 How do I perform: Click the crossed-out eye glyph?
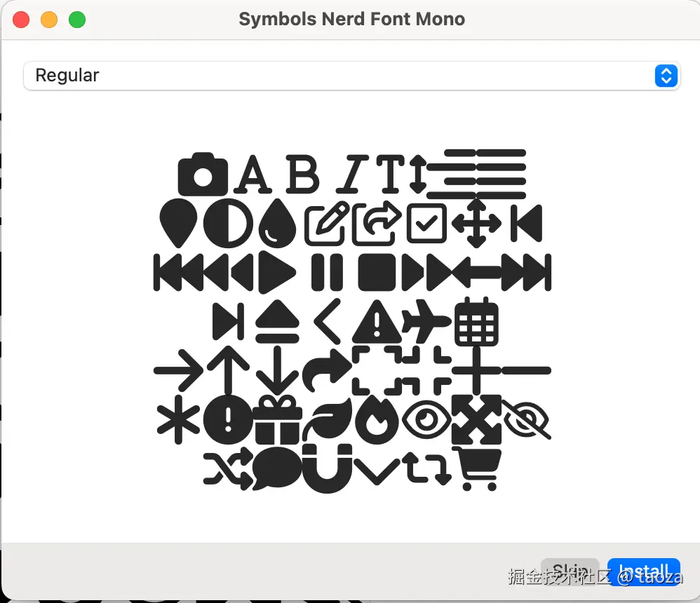[526, 419]
